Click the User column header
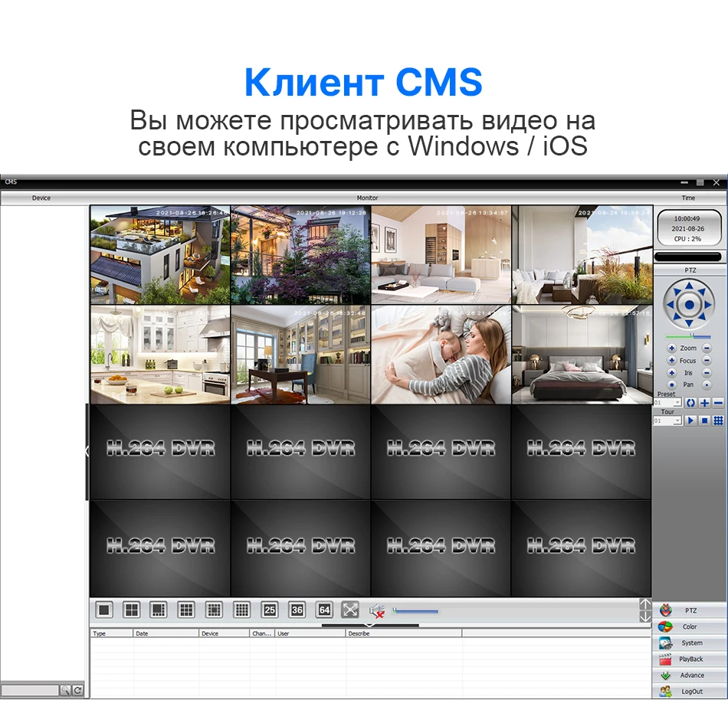728x710 pixels. pyautogui.click(x=310, y=633)
